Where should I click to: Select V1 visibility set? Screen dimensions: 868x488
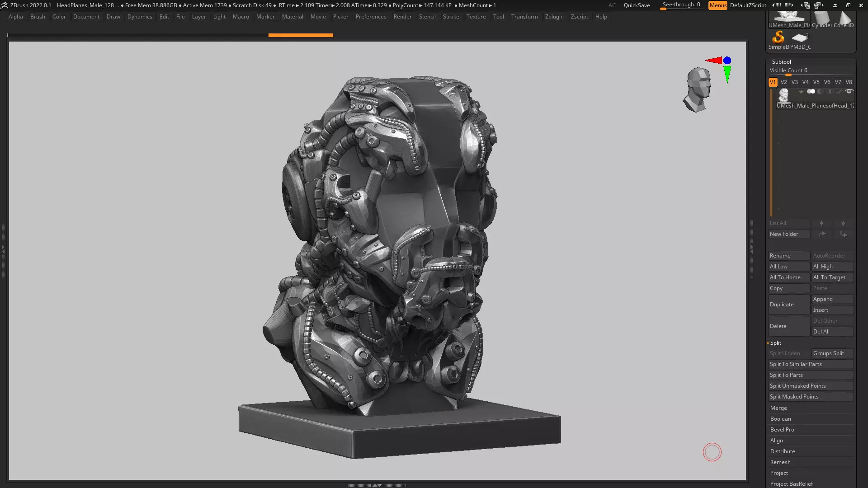tap(773, 82)
